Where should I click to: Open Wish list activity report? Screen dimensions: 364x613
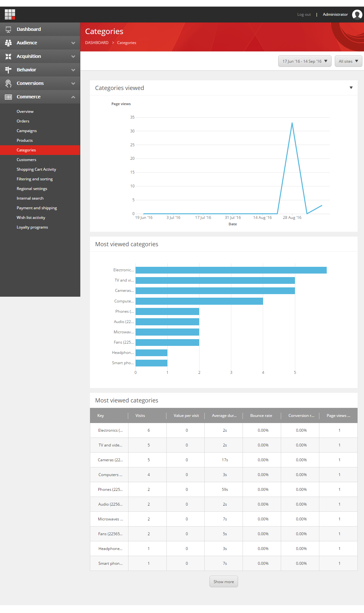pos(31,218)
